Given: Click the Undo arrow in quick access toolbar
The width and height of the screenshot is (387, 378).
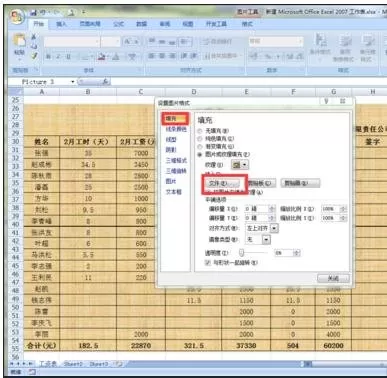Looking at the screenshot, I should click(43, 13).
